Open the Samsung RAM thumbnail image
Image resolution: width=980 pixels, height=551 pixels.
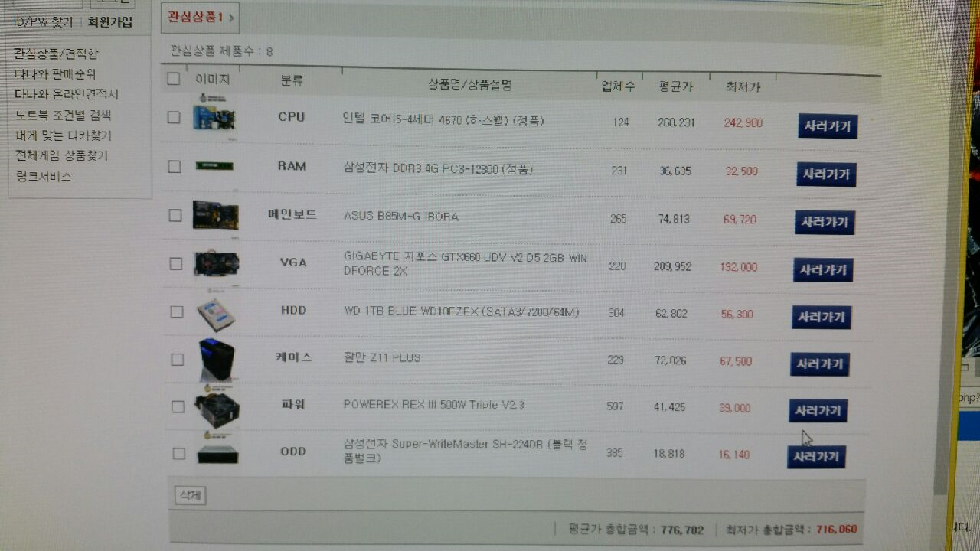pos(214,165)
